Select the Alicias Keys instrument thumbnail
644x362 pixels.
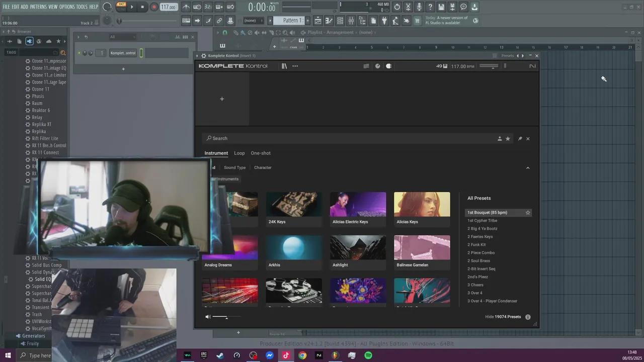[x=422, y=209]
